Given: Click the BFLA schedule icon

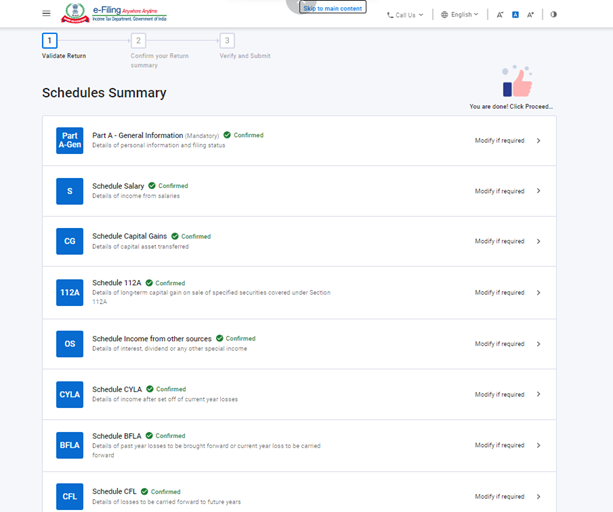Looking at the screenshot, I should point(70,445).
